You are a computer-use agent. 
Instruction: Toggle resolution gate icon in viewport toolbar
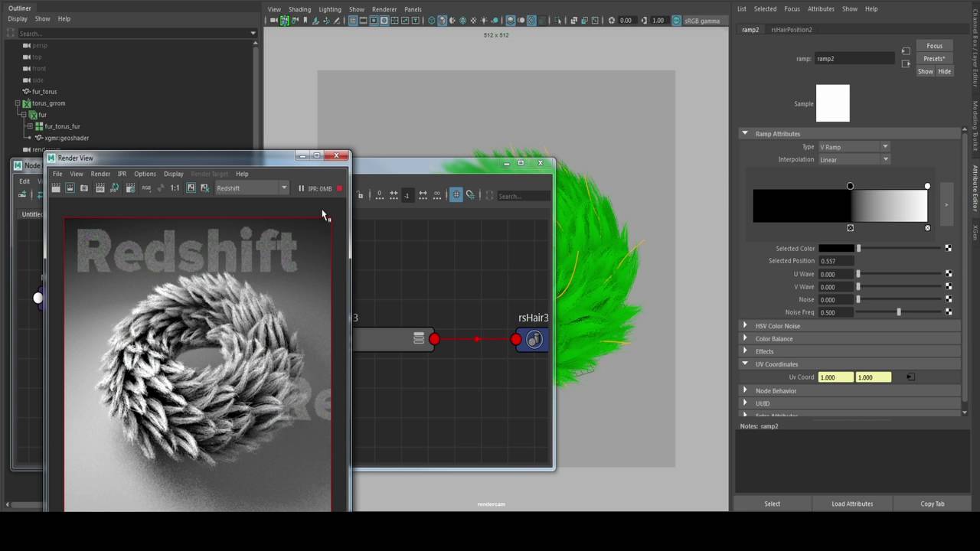373,21
